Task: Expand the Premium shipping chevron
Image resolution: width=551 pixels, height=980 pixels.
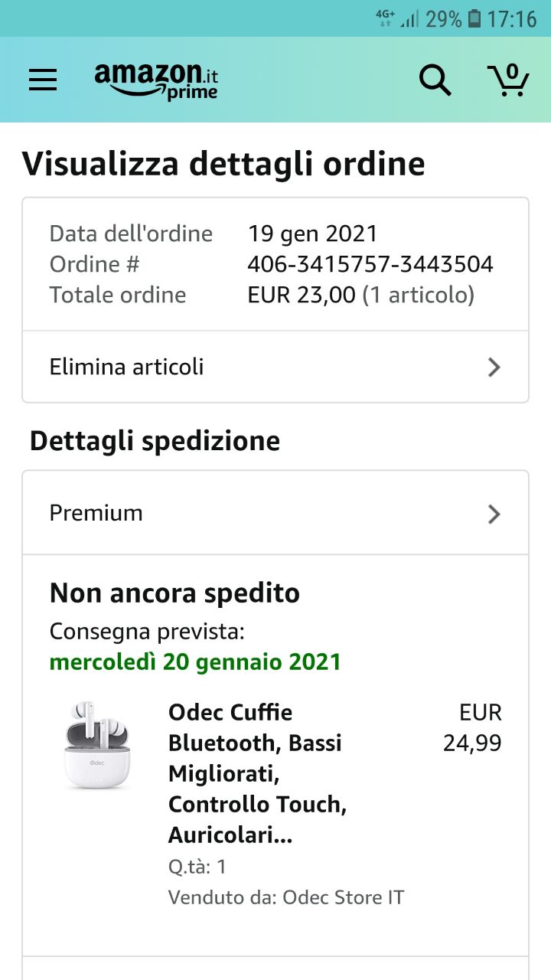Action: pyautogui.click(x=494, y=514)
